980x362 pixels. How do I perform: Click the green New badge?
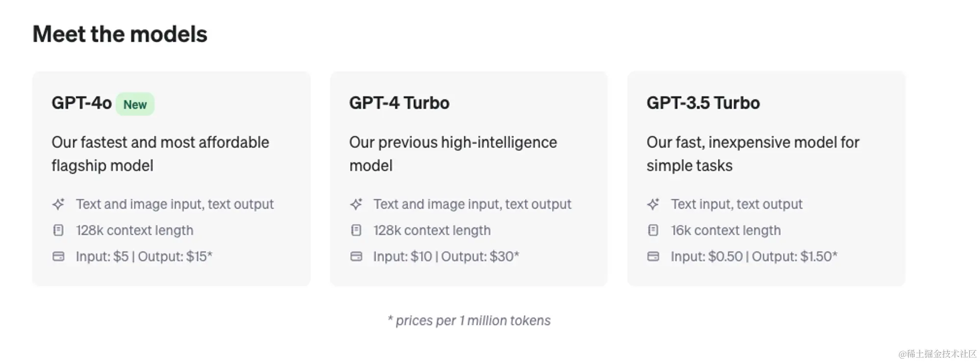click(135, 104)
